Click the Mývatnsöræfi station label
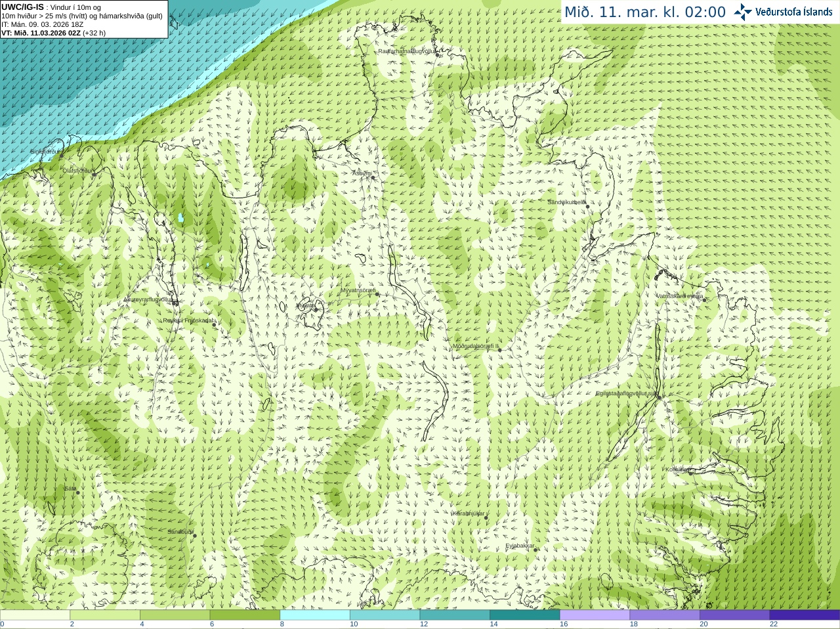This screenshot has width=840, height=629. (358, 290)
